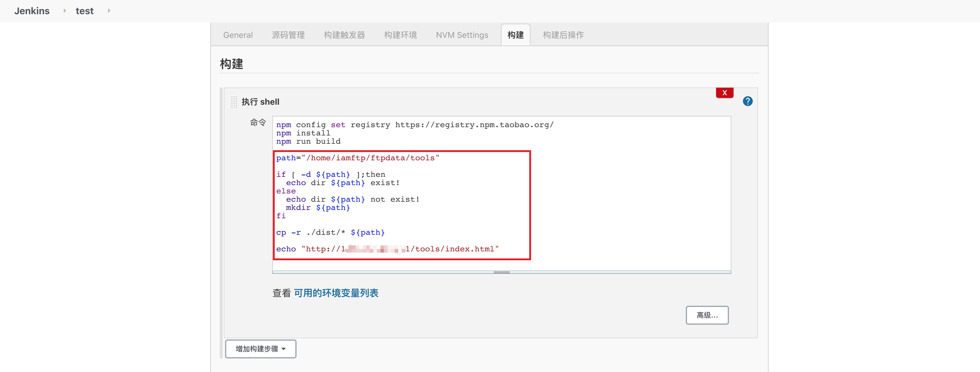Click the Jenkins breadcrumb link

coord(32,11)
